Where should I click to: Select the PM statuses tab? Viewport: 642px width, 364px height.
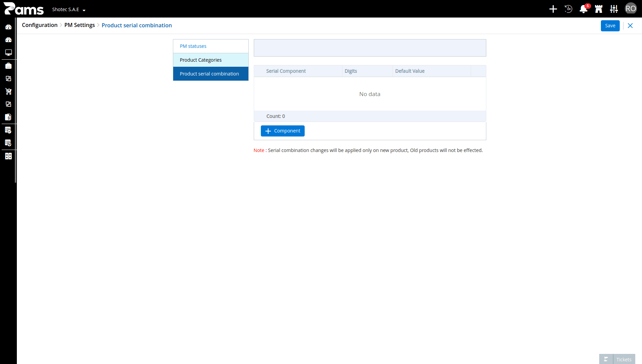[211, 46]
